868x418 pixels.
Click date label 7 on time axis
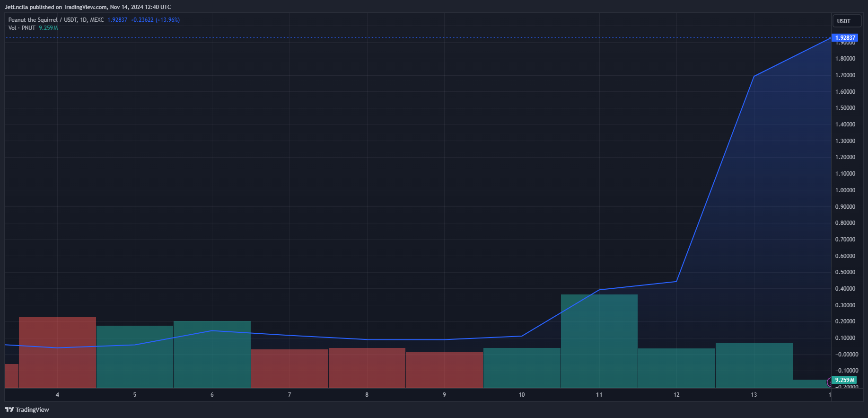(x=289, y=395)
